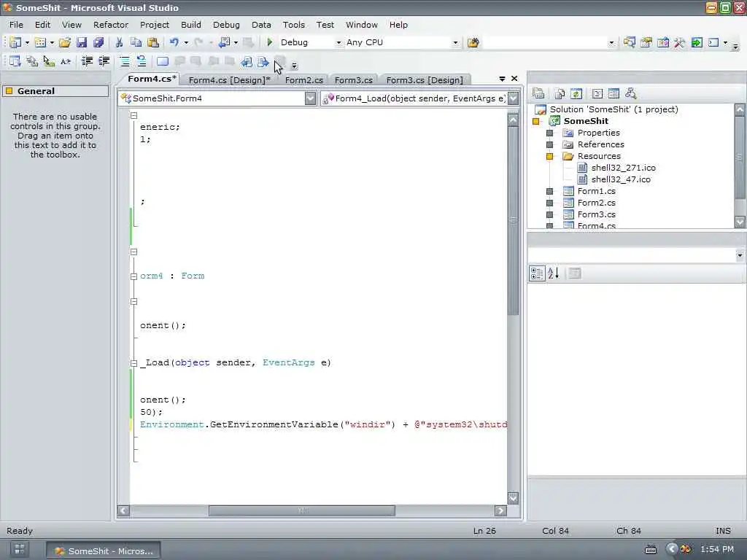
Task: Open the Refactor menu
Action: click(x=111, y=25)
